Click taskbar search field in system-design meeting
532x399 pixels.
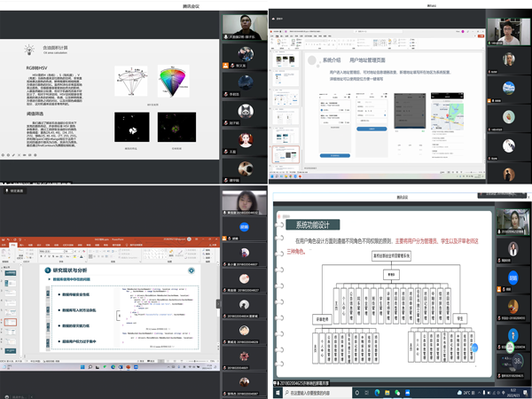[x=317, y=393]
